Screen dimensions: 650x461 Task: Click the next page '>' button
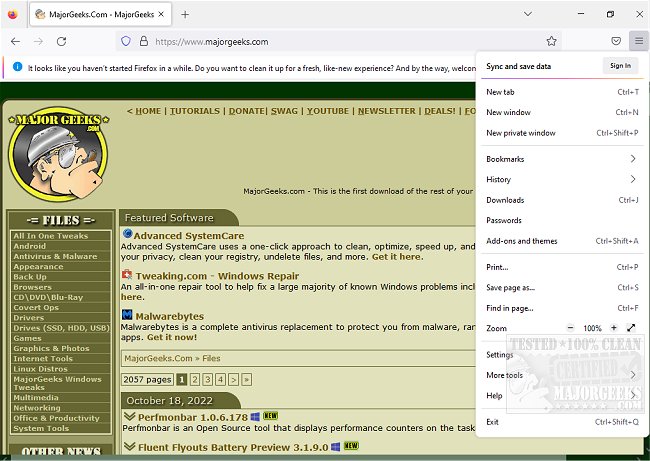click(x=233, y=380)
